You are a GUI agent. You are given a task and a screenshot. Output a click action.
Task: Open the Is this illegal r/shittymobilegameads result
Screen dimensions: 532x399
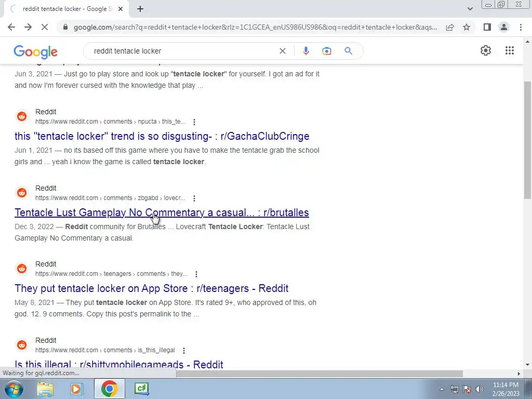[x=119, y=365]
